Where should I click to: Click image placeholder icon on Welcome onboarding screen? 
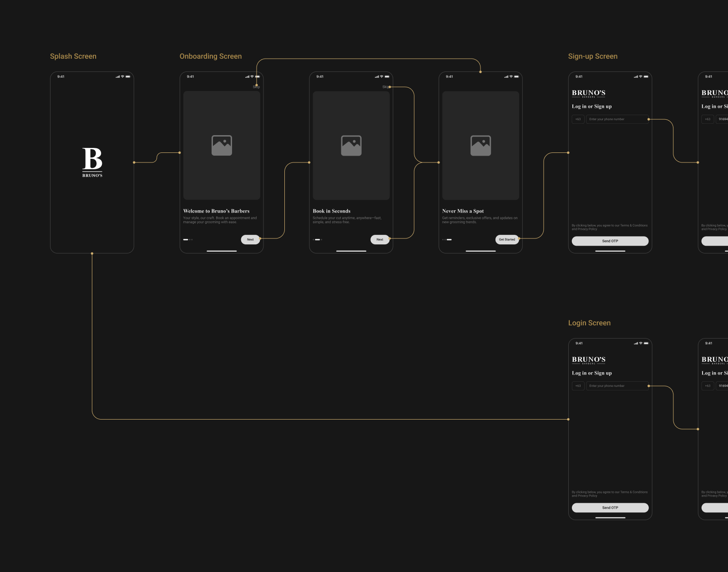point(221,145)
